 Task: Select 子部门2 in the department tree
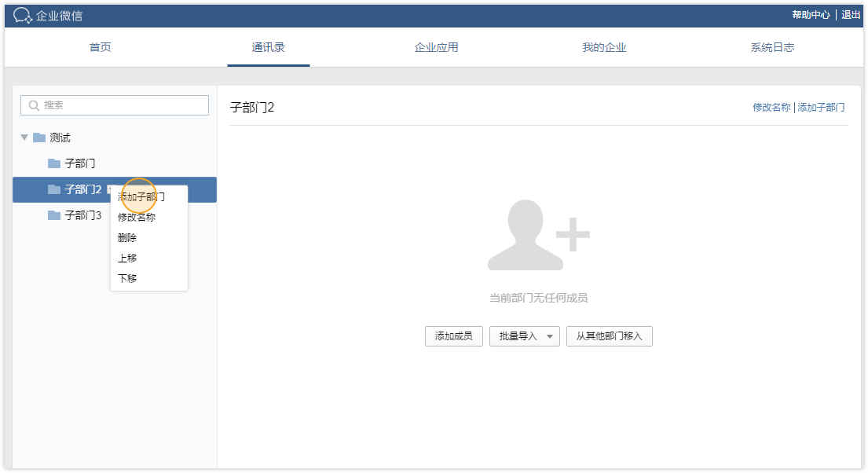[82, 189]
